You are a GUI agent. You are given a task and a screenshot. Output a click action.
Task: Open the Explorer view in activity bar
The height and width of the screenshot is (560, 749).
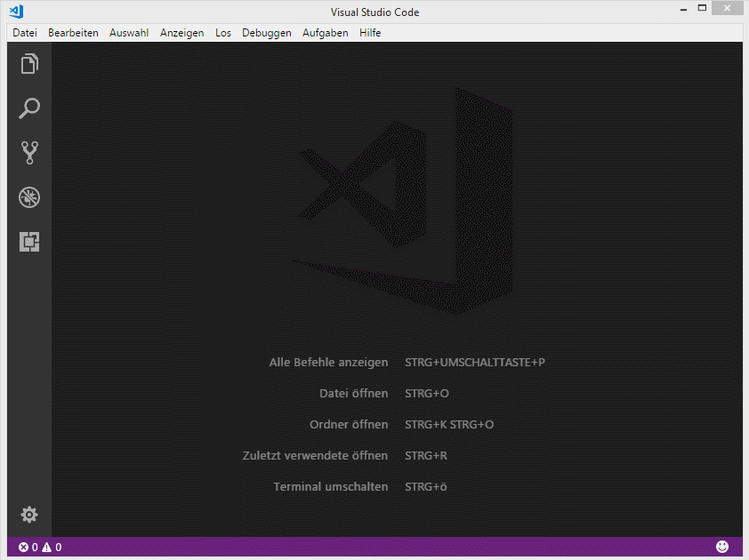[29, 64]
